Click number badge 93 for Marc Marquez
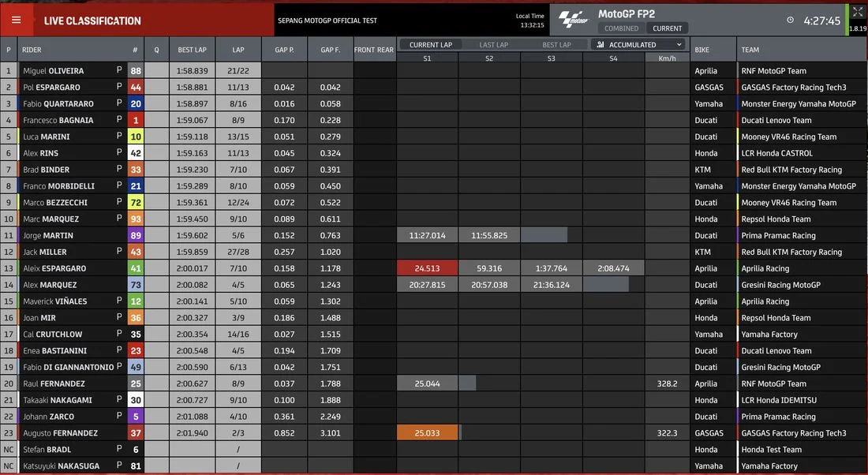The height and width of the screenshot is (475, 868). (x=136, y=219)
